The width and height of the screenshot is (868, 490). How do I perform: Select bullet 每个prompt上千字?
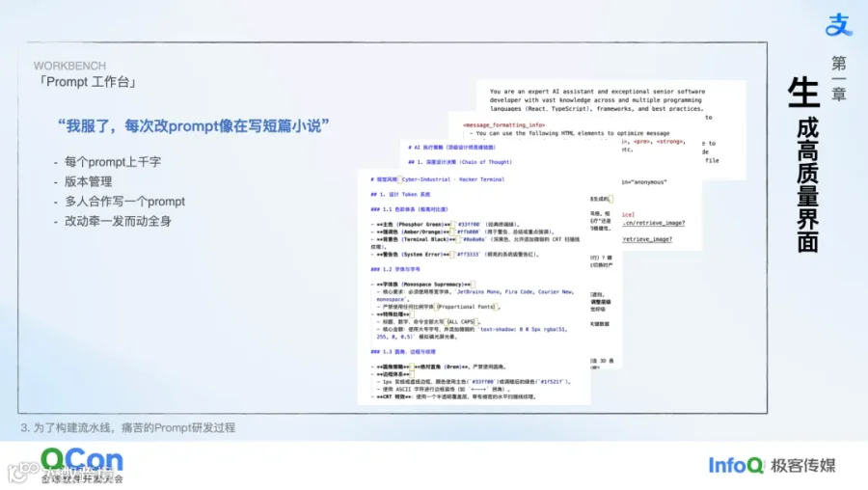point(113,162)
